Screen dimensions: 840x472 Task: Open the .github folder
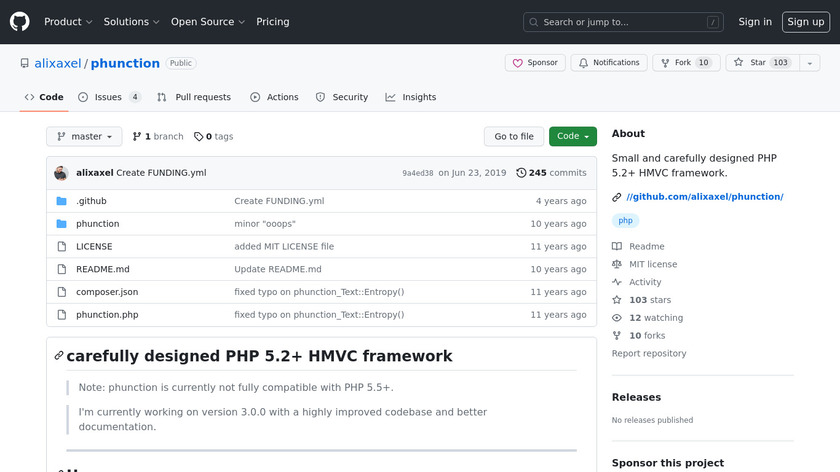click(x=91, y=201)
